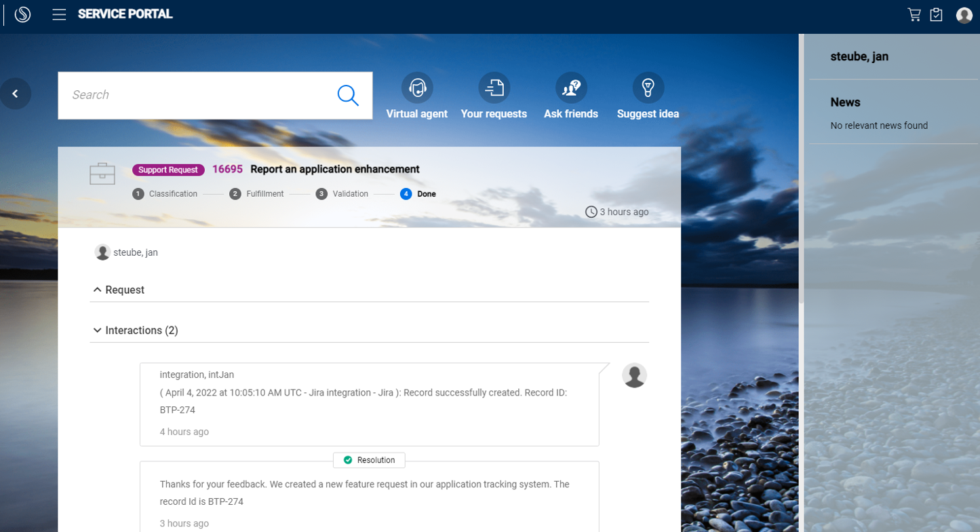The width and height of the screenshot is (980, 532).
Task: Click the SERVICE PORTAL title
Action: pyautogui.click(x=125, y=13)
